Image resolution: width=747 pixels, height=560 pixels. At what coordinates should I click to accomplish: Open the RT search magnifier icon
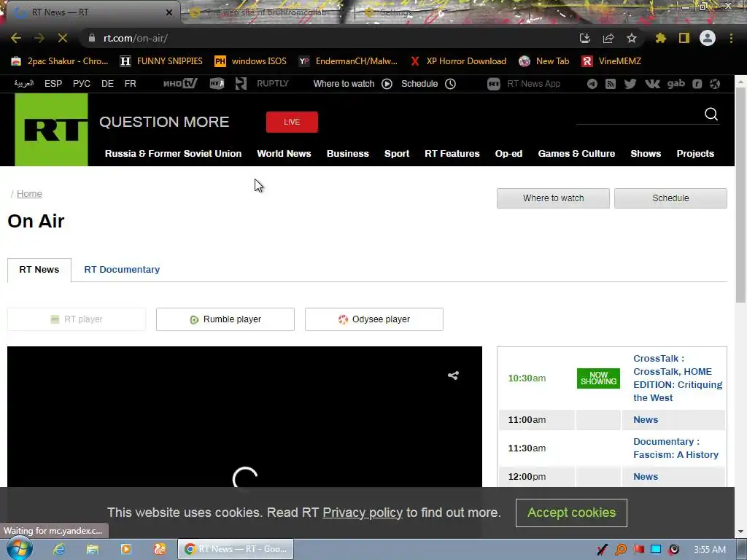(711, 114)
